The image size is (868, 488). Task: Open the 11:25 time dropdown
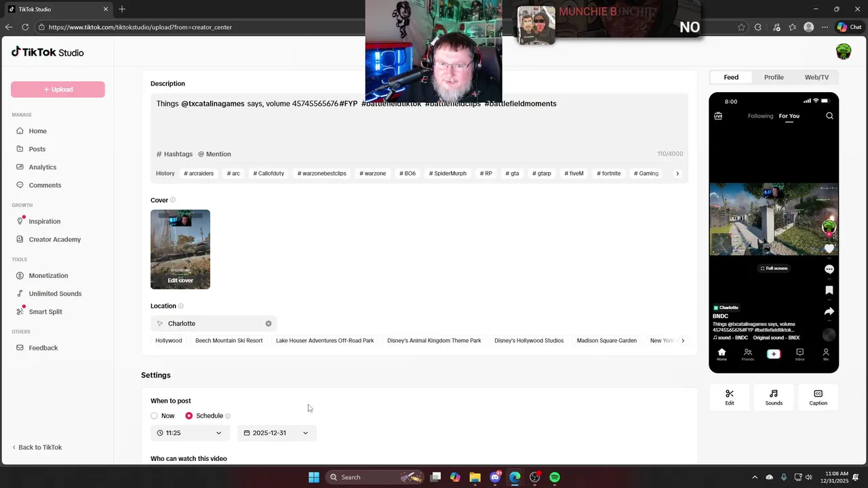[x=190, y=433]
